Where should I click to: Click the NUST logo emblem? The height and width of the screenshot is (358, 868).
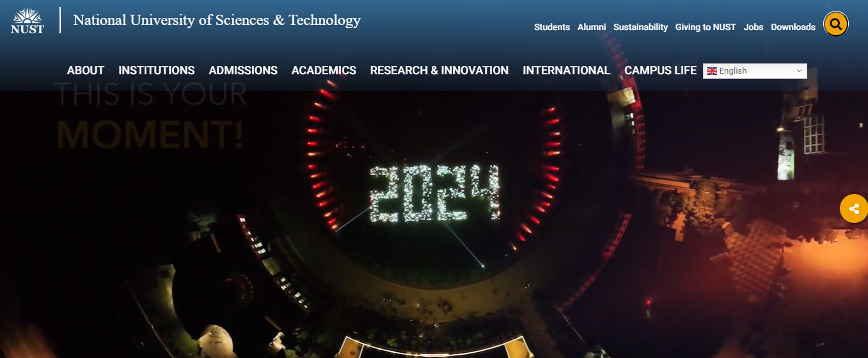pyautogui.click(x=27, y=20)
